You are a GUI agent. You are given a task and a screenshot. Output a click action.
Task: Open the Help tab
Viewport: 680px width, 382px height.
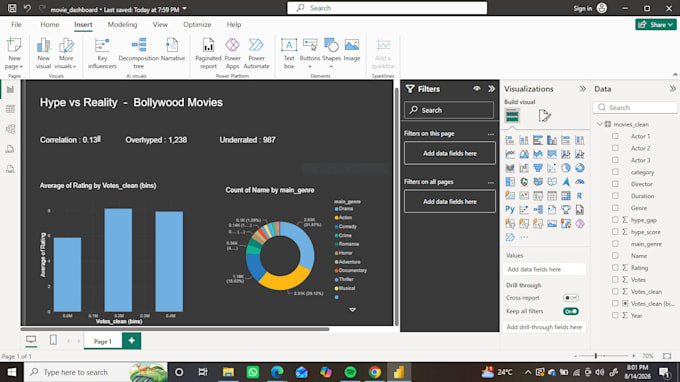pyautogui.click(x=234, y=25)
